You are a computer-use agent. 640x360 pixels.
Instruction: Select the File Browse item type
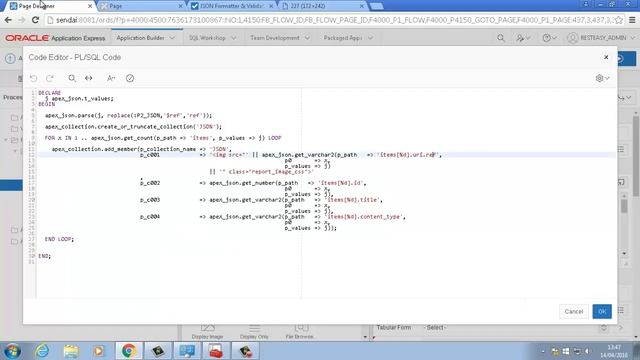click(300, 331)
